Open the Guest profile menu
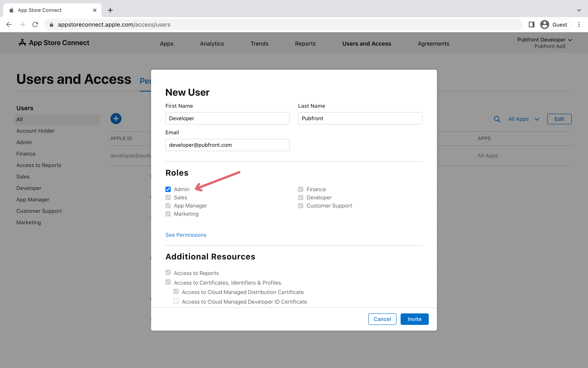588x368 pixels. tap(555, 25)
